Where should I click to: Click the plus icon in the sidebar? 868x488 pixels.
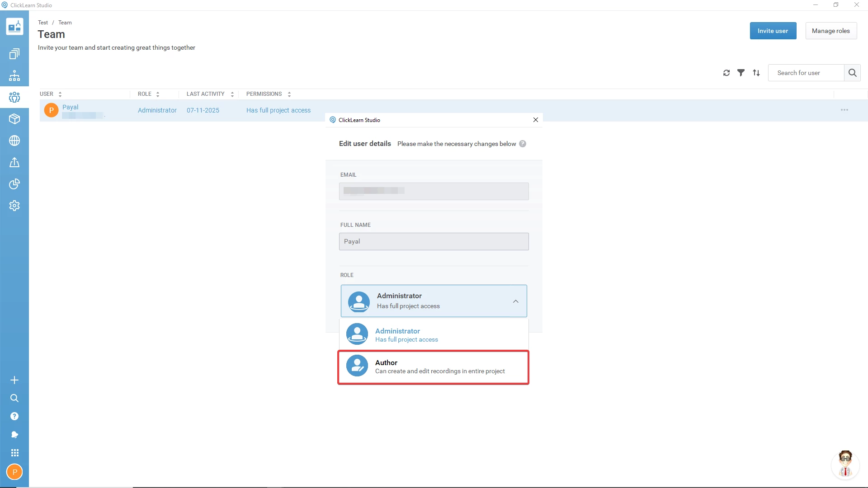[14, 380]
